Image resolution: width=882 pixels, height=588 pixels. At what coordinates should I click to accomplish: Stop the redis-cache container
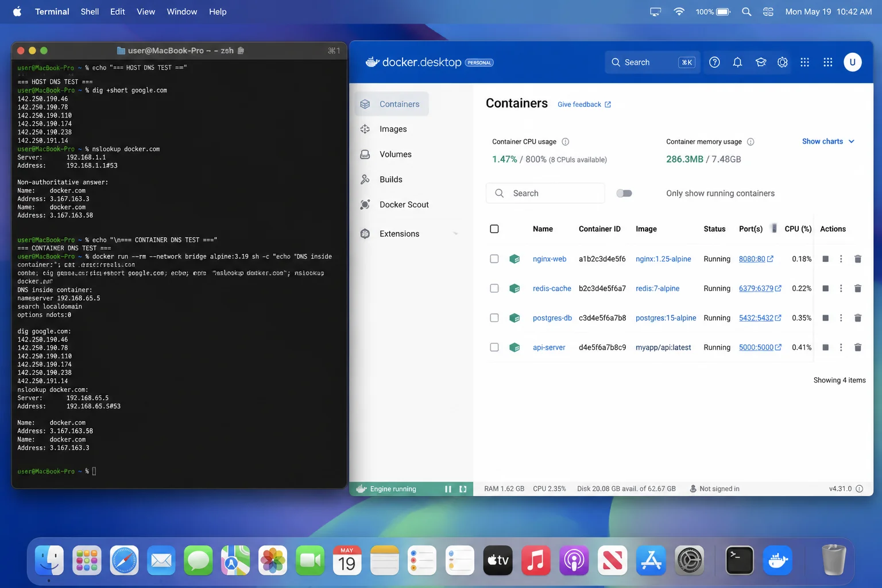(x=825, y=288)
